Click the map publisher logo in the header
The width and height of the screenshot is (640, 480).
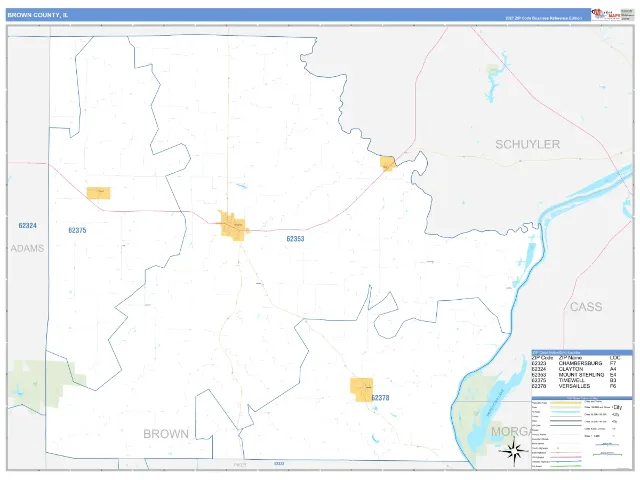(606, 14)
